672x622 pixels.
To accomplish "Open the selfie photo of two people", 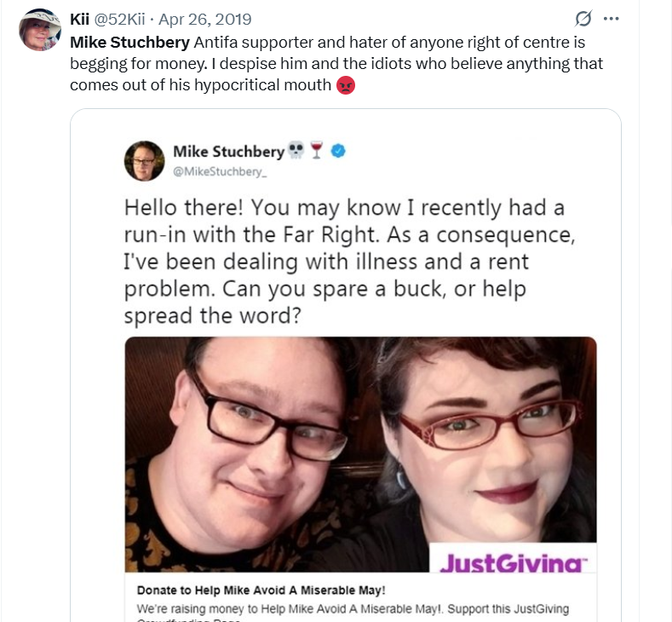I will (x=360, y=454).
